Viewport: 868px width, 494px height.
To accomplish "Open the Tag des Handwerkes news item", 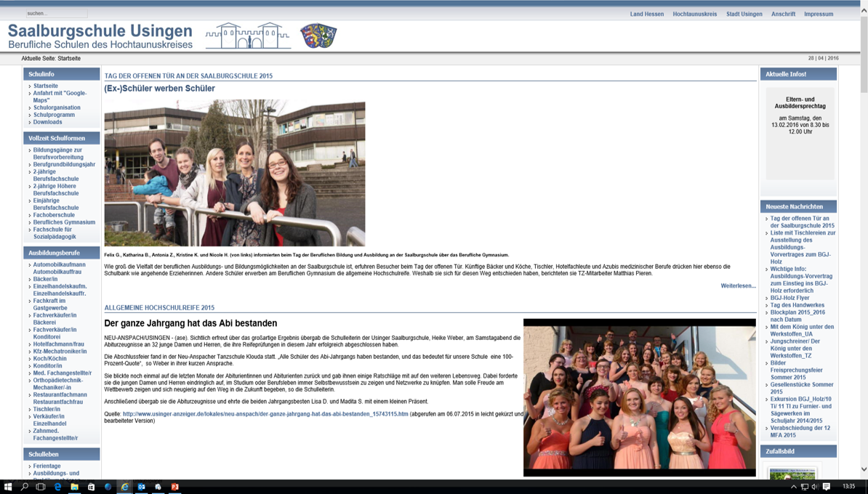I will (x=797, y=305).
